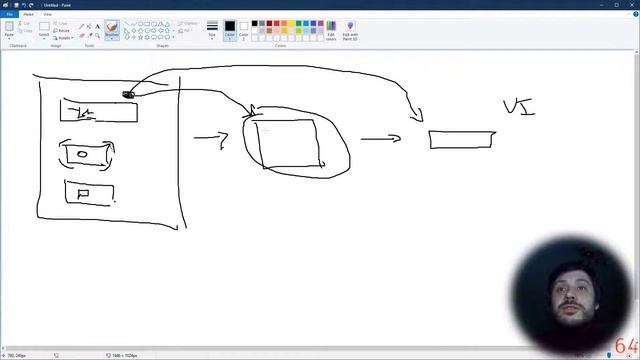Pick the orange color swatch

(x=284, y=23)
